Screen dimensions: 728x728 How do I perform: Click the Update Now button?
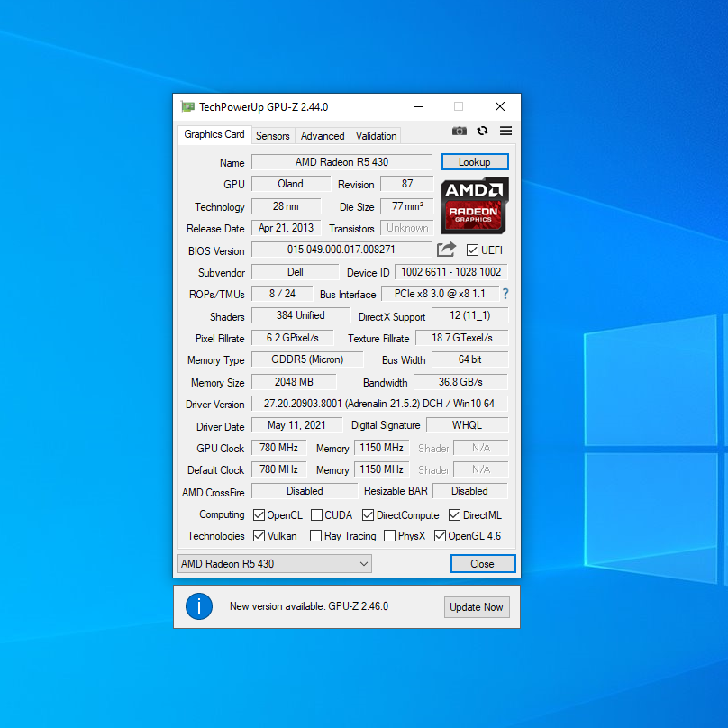[477, 607]
